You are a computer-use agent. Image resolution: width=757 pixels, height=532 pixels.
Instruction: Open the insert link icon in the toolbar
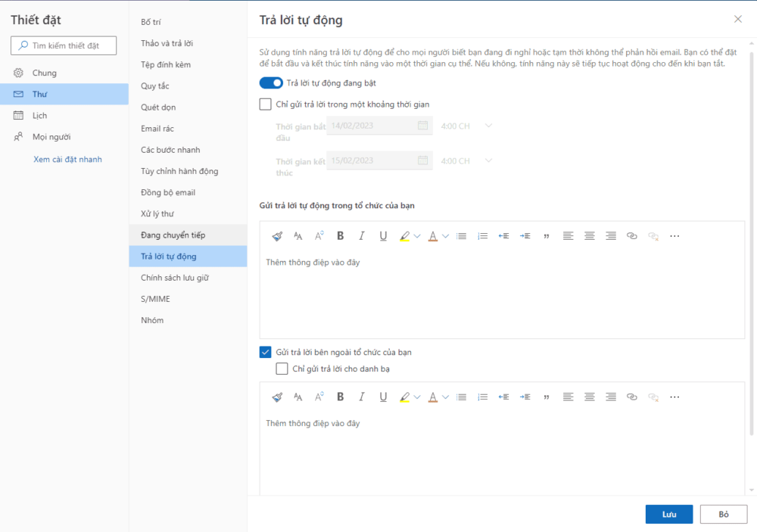[632, 235]
